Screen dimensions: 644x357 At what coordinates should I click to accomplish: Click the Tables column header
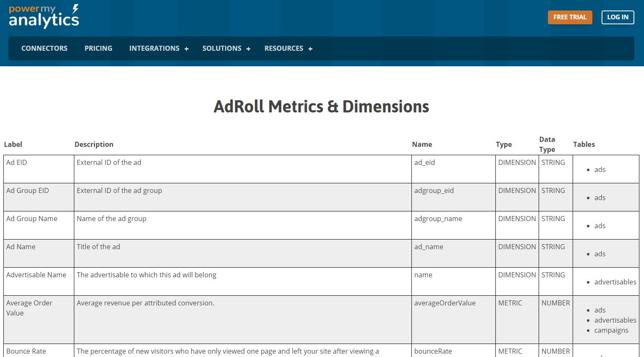click(584, 144)
